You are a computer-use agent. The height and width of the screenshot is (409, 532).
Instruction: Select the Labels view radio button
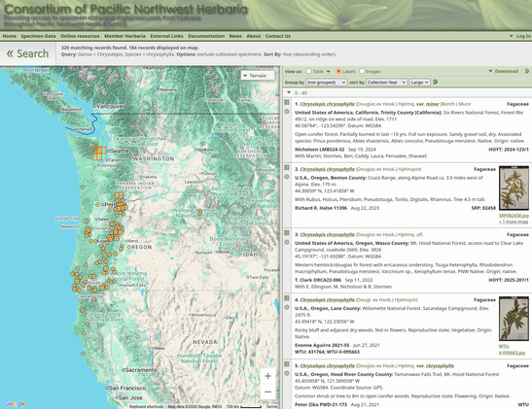338,71
